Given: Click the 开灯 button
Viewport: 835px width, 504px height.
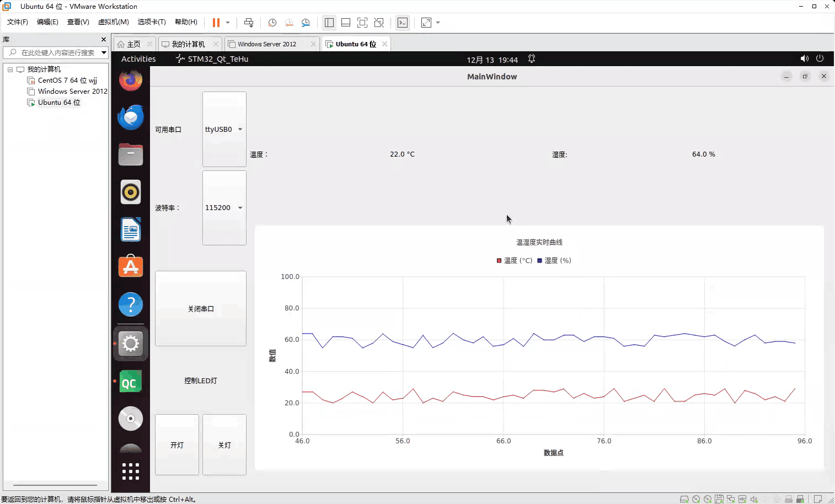Looking at the screenshot, I should 177,445.
